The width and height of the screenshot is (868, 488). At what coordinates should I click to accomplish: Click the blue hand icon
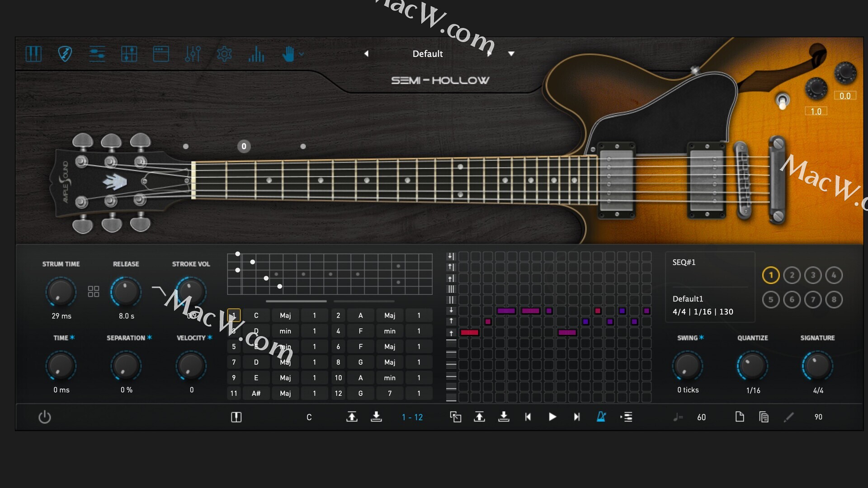[x=288, y=54]
